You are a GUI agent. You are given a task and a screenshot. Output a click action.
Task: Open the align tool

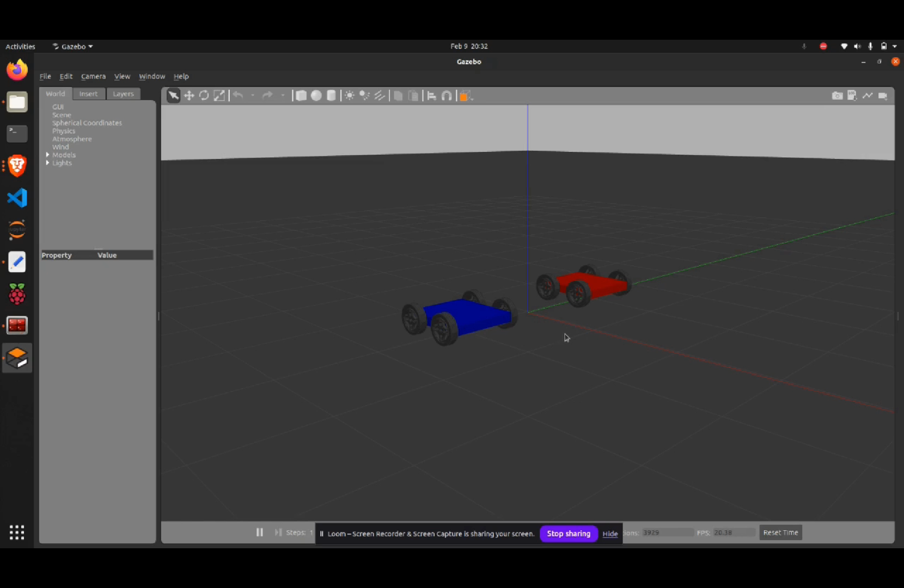click(432, 96)
